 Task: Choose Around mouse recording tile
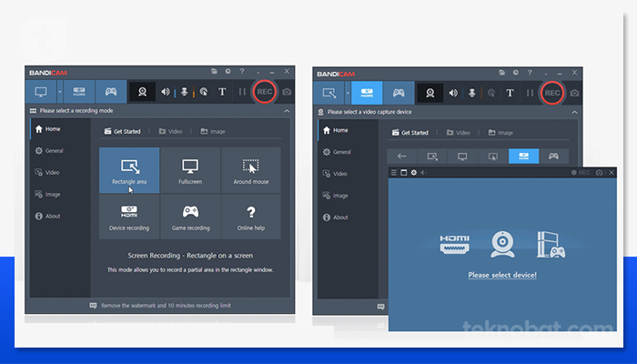[x=251, y=170]
